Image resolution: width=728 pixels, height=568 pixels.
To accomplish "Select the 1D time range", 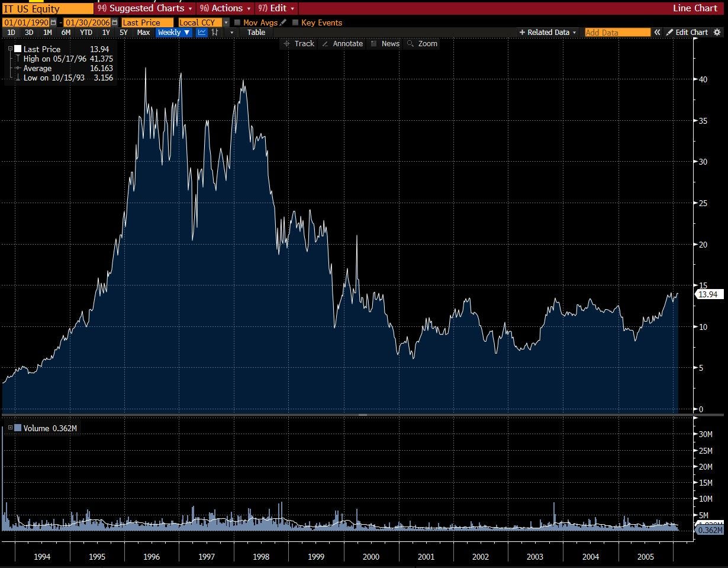I will point(11,33).
